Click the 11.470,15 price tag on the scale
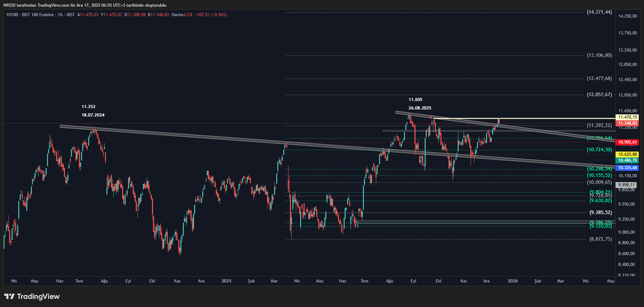Viewport: 644px width, 307px height. coord(627,117)
